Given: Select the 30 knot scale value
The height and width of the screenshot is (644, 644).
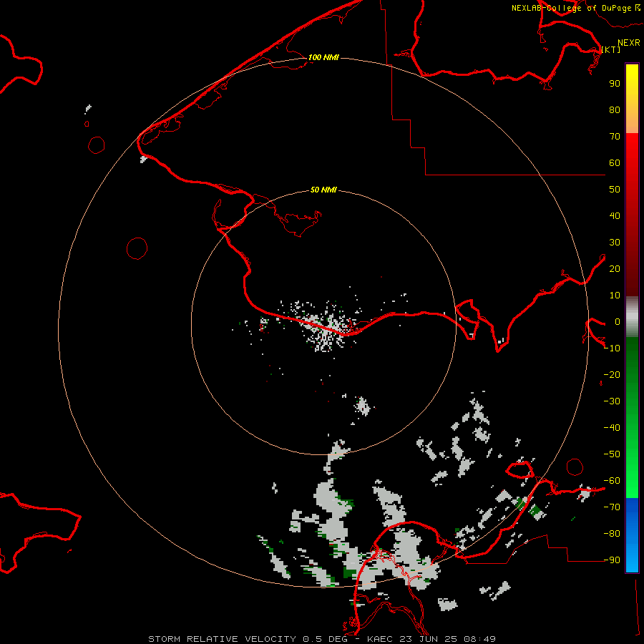Looking at the screenshot, I should click(x=615, y=243).
